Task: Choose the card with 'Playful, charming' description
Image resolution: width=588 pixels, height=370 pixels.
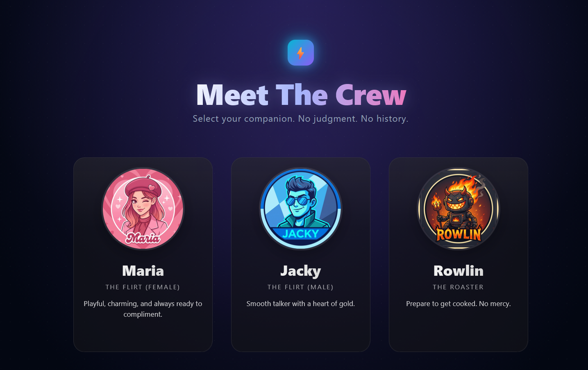Action: click(143, 254)
